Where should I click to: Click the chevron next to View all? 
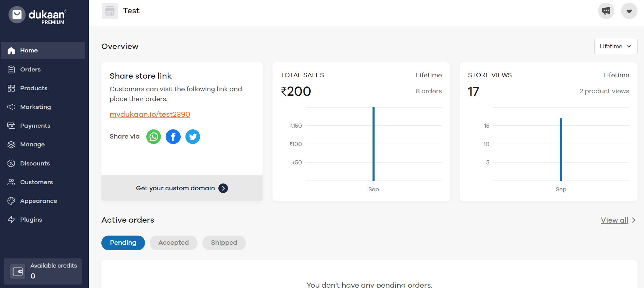(633, 220)
